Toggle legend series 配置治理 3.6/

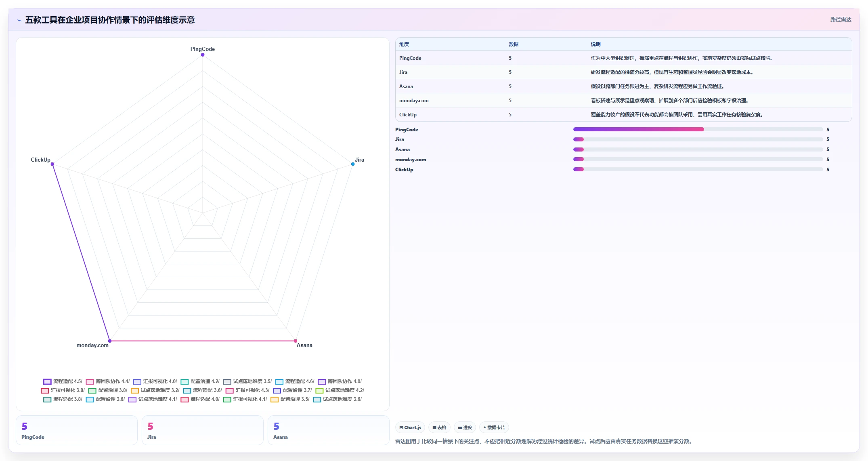(x=105, y=399)
